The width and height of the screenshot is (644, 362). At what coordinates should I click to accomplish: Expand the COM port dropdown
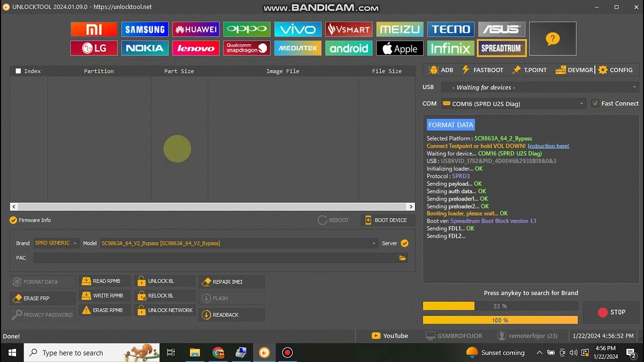tap(514, 104)
